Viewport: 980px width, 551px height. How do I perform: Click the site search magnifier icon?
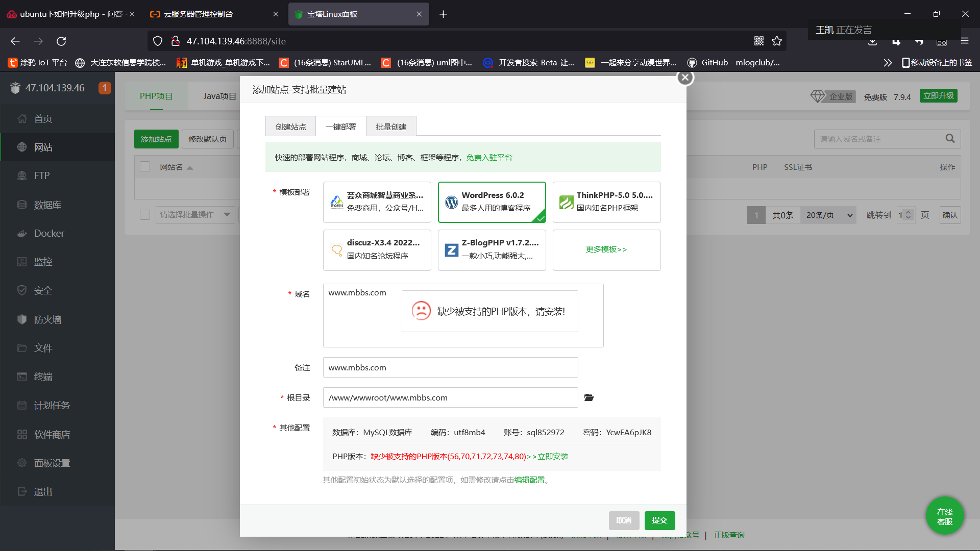tap(950, 139)
